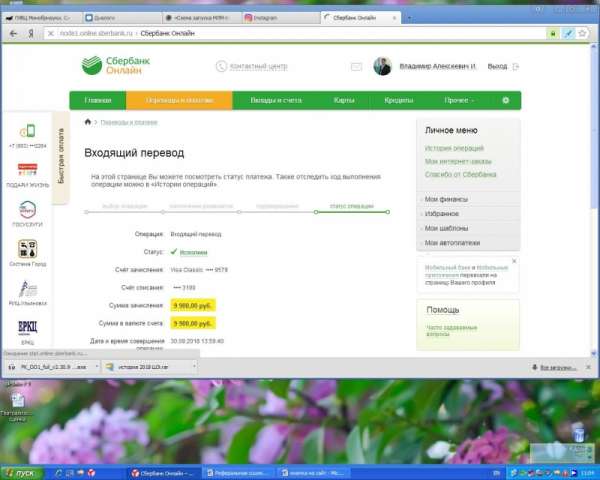
Task: Click the blue icon next to the bookmark star
Action: [568, 34]
